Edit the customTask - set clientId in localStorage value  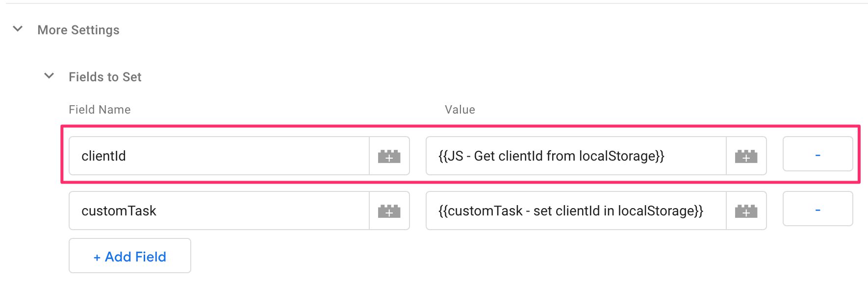coord(576,211)
